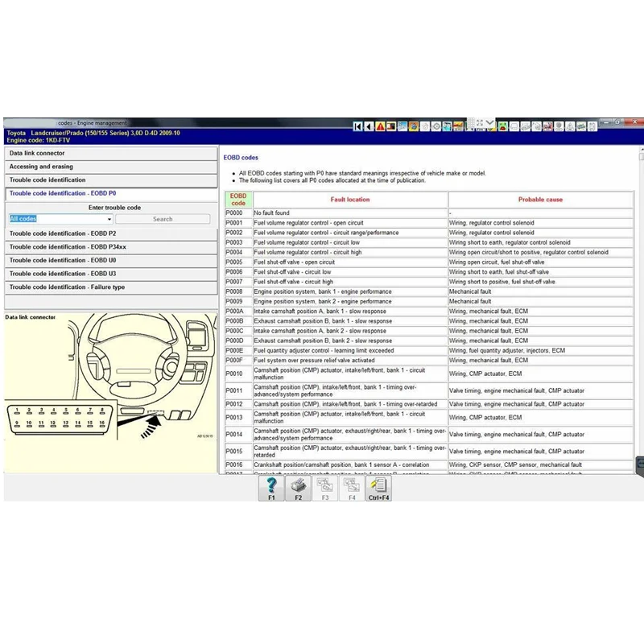The height and width of the screenshot is (644, 644).
Task: Click the dotted grid icon above toolbar
Action: (x=471, y=122)
